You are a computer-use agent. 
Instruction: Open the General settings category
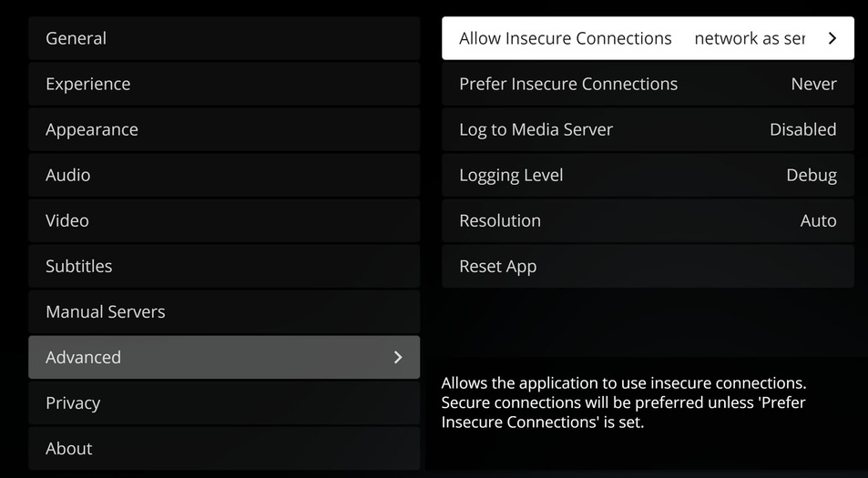(x=223, y=38)
